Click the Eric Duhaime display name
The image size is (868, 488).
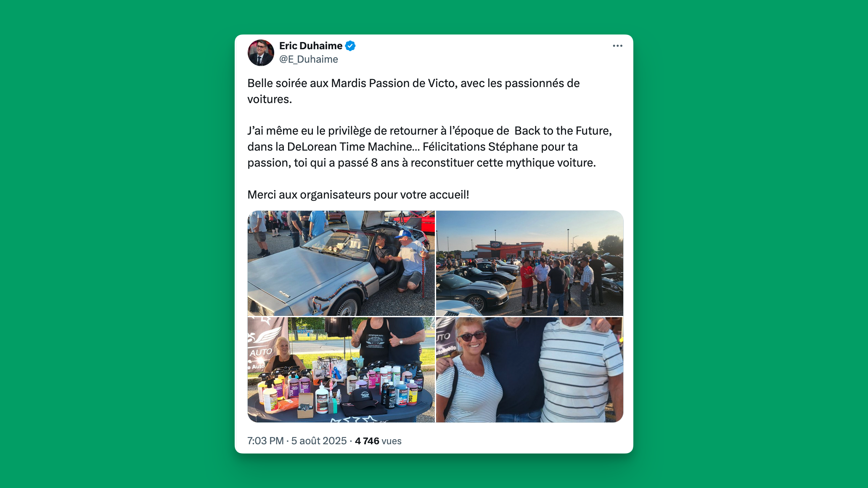click(x=311, y=46)
